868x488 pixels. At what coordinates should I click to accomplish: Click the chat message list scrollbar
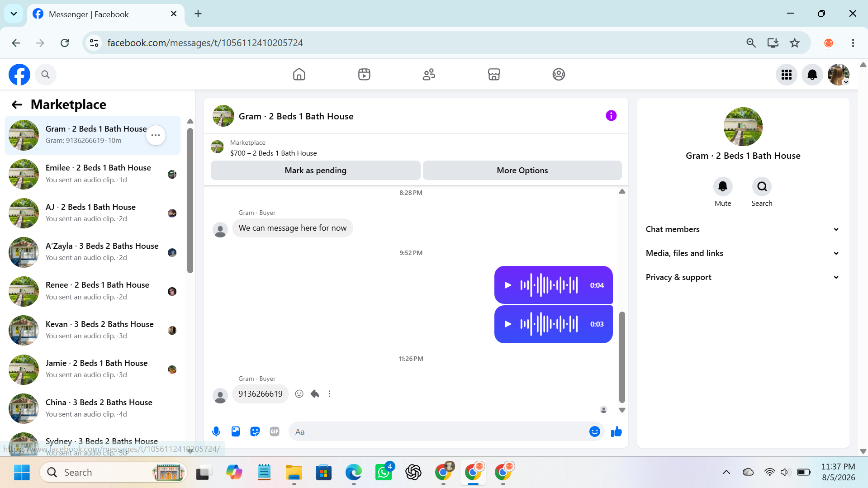click(x=622, y=357)
